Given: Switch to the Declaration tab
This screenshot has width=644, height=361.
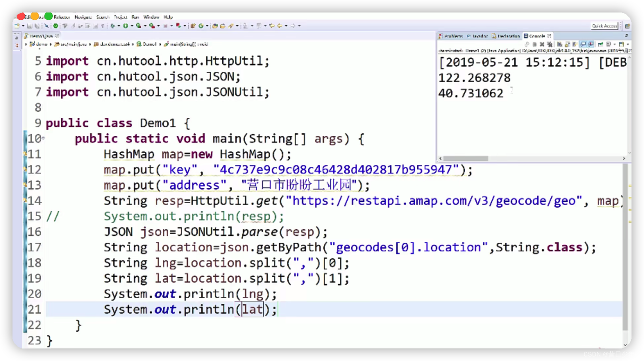Looking at the screenshot, I should [506, 36].
